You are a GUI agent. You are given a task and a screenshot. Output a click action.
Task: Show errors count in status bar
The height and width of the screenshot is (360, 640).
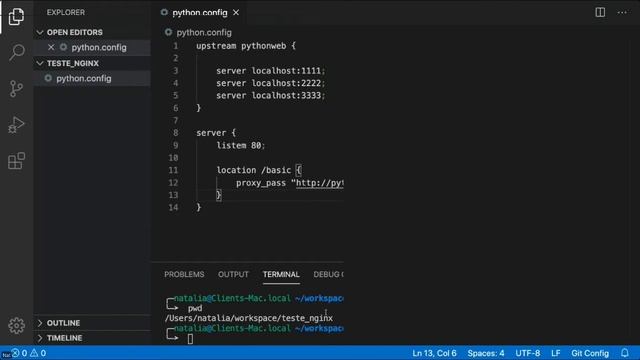coord(20,353)
